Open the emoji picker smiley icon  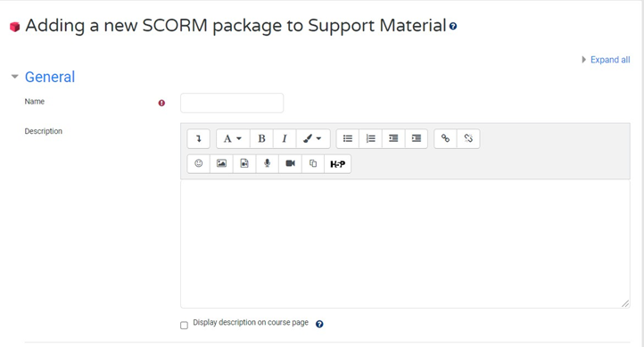(198, 164)
